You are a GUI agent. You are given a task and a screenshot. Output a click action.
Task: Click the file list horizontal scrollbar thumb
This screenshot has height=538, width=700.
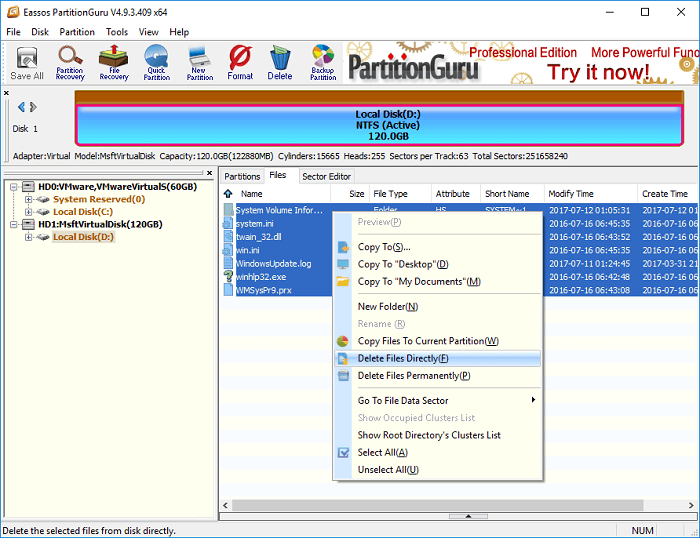438,505
